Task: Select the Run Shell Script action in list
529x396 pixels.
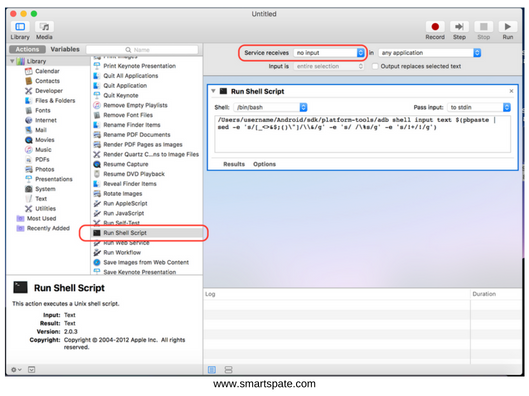Action: coord(147,233)
